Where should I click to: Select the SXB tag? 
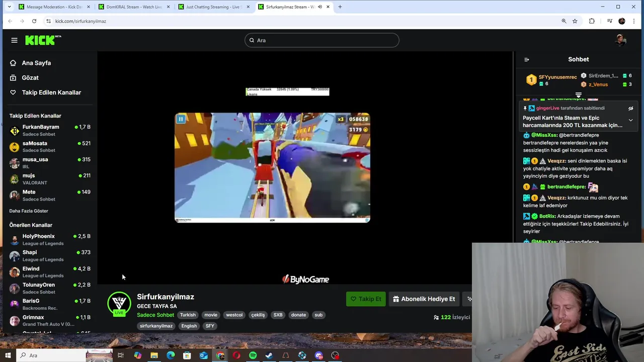(278, 315)
